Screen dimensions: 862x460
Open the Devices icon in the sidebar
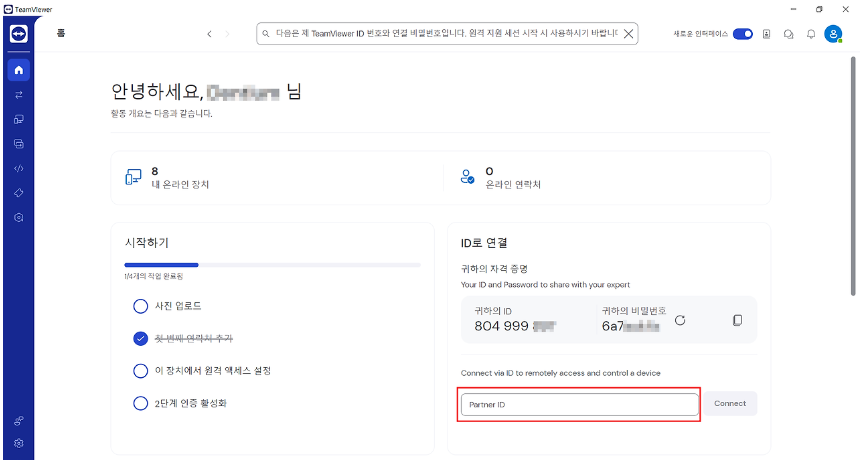coord(19,119)
